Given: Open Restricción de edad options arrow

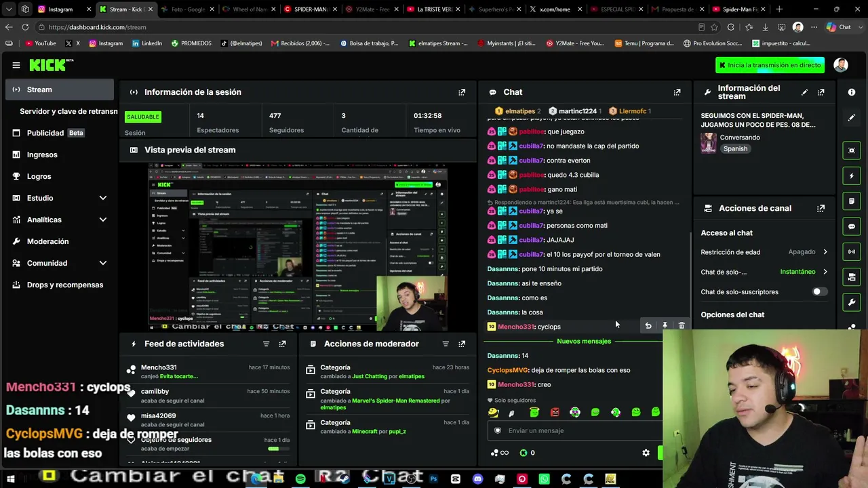Looking at the screenshot, I should [825, 252].
